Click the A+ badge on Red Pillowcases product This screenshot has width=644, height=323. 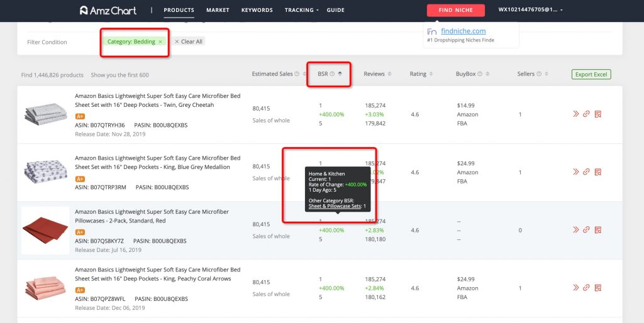click(80, 233)
